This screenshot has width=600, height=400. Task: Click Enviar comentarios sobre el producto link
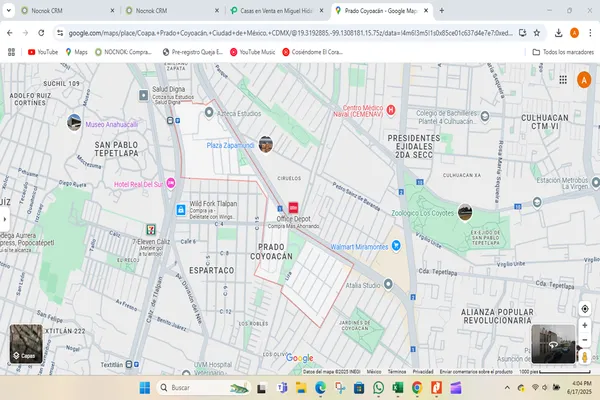476,372
